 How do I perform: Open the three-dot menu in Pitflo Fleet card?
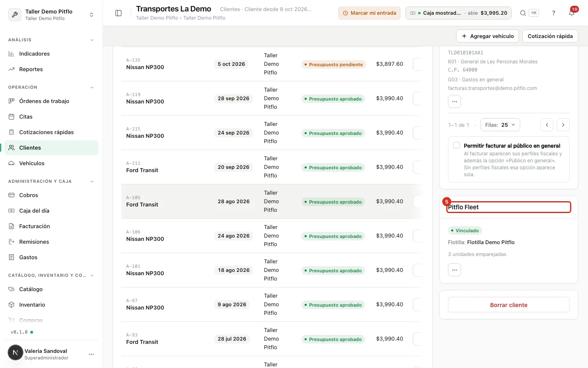click(454, 270)
